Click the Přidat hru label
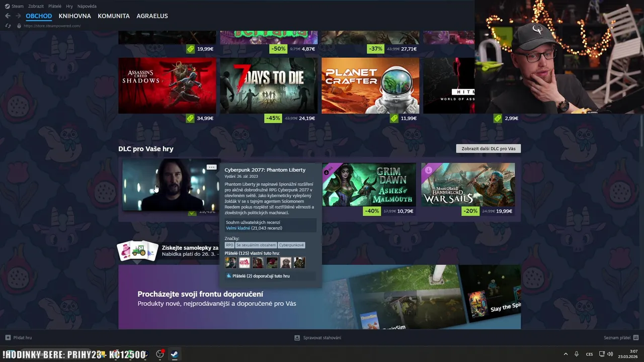Viewport: 644px width, 362px height. [23, 338]
